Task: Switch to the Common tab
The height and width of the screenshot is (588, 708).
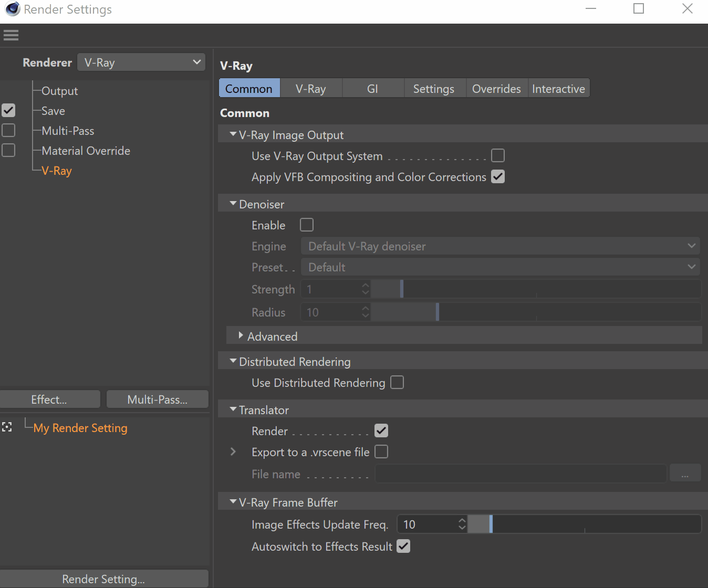Action: 249,88
